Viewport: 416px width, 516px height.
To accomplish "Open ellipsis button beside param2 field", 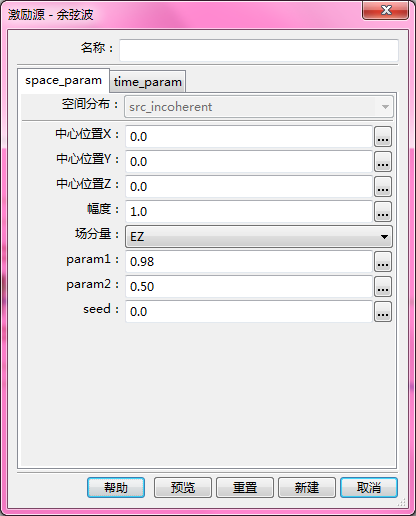I will [383, 287].
